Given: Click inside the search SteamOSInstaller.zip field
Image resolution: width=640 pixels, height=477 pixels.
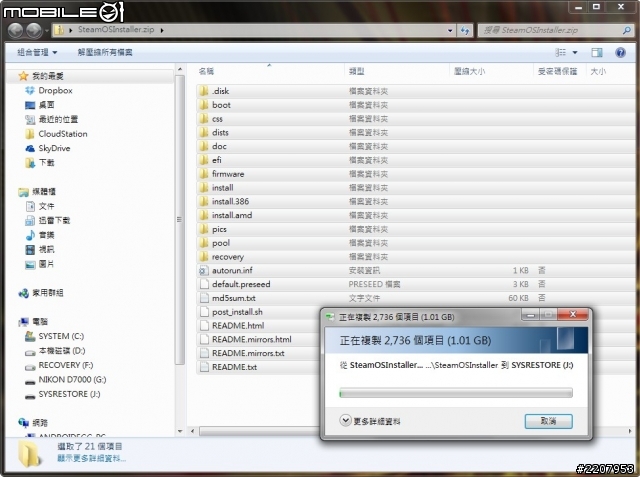Looking at the screenshot, I should (550, 30).
